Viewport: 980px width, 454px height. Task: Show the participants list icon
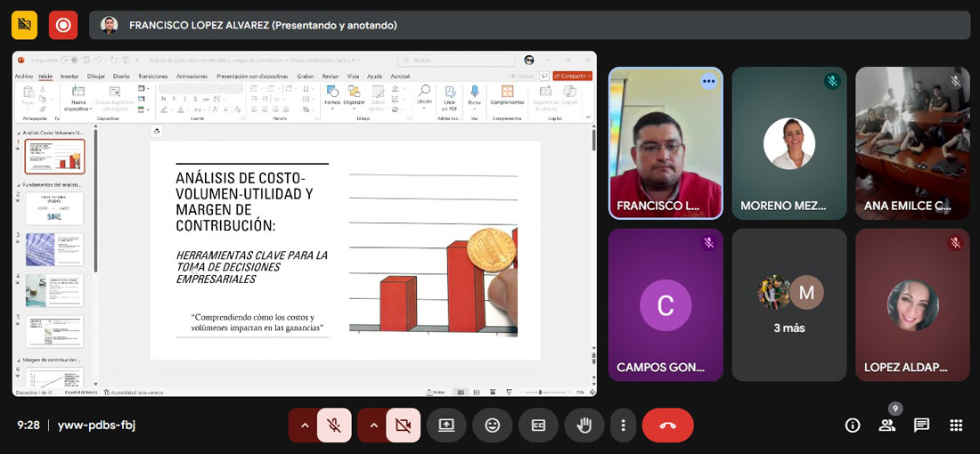886,426
